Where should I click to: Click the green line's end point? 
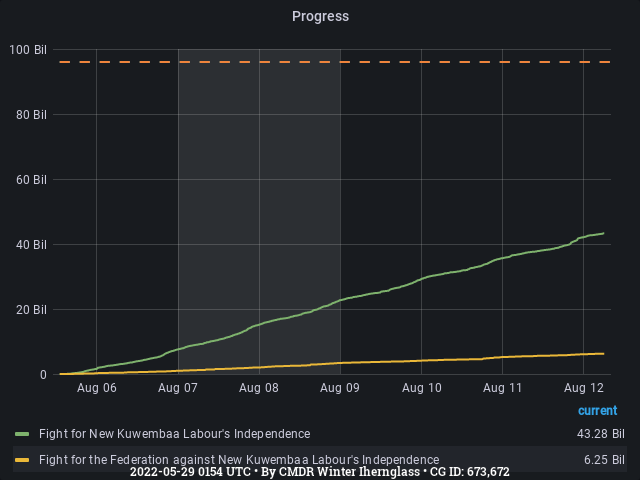pyautogui.click(x=603, y=233)
